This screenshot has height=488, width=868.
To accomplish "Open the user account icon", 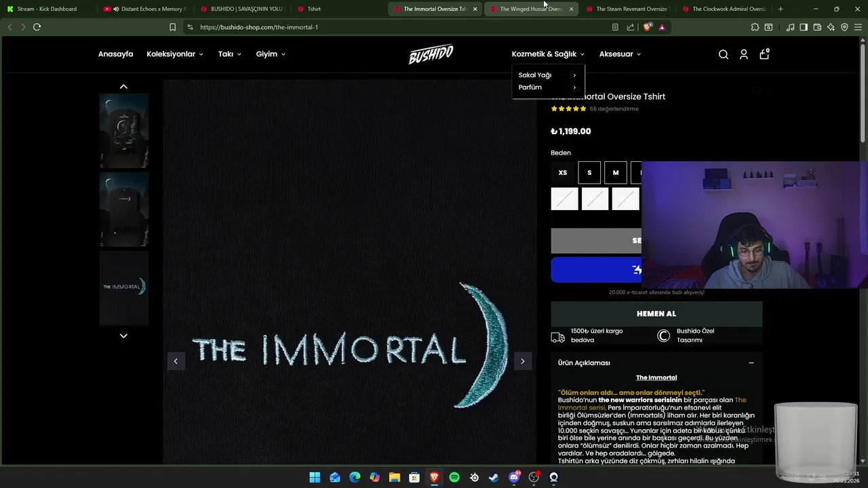I will pyautogui.click(x=744, y=54).
